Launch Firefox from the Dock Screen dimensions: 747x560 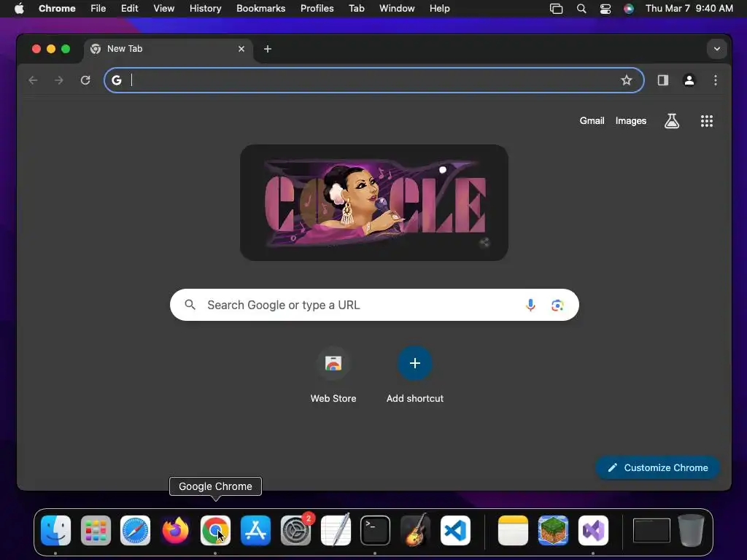[x=175, y=531]
